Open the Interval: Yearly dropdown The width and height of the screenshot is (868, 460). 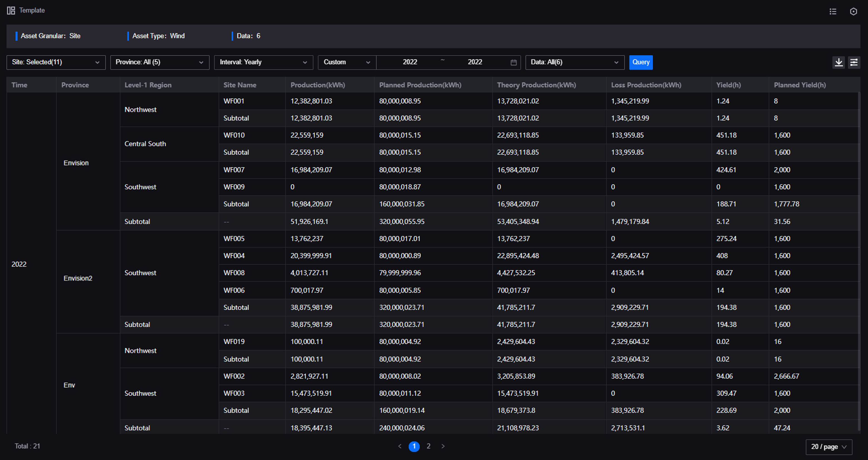(x=264, y=62)
